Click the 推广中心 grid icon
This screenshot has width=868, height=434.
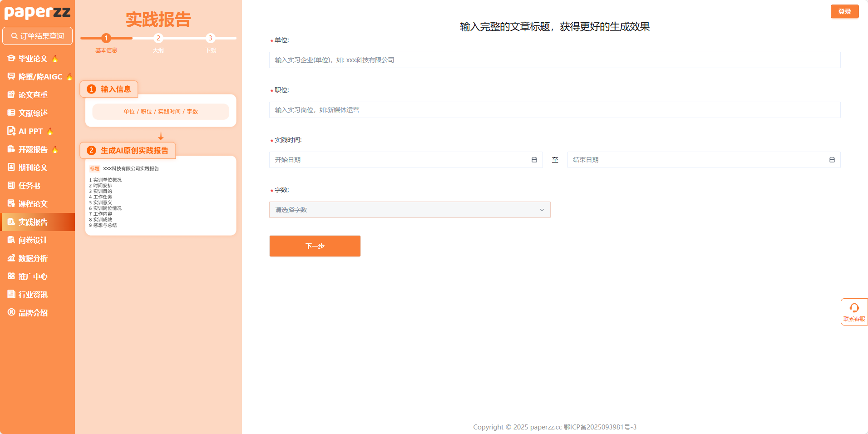pyautogui.click(x=11, y=276)
